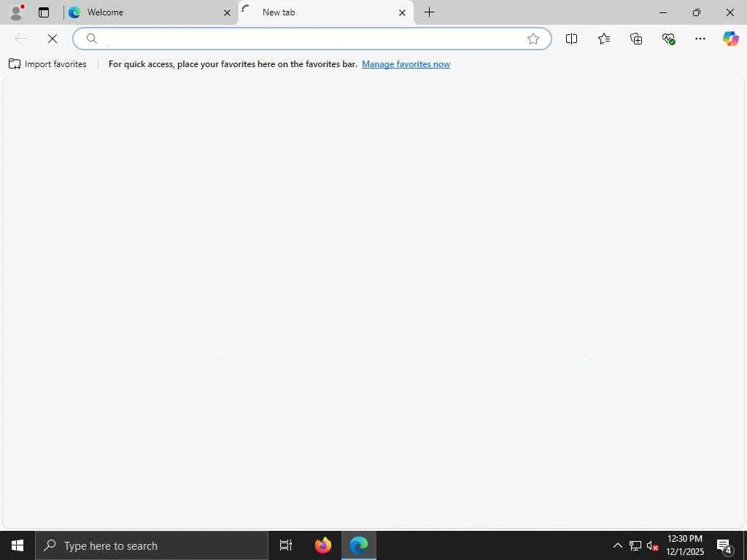This screenshot has height=560, width=747.
Task: Open Task View on taskbar
Action: click(285, 545)
